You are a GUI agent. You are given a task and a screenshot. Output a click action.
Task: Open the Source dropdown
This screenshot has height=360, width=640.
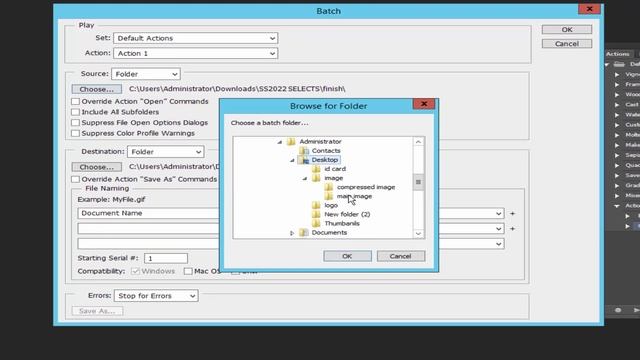tap(146, 74)
